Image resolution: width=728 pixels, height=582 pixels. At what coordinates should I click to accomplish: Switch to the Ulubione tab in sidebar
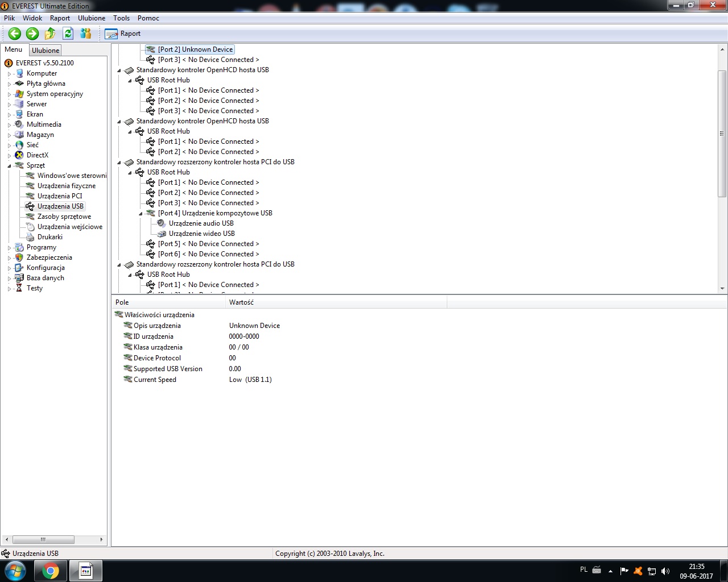point(45,50)
